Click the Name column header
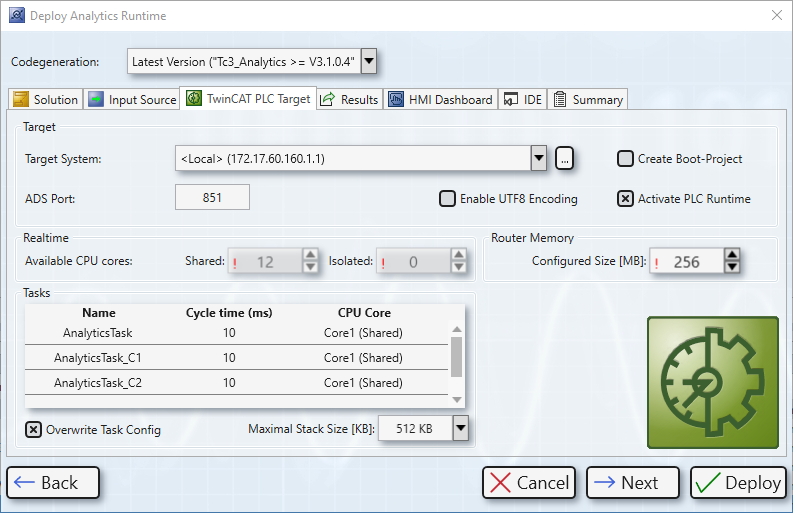Image resolution: width=793 pixels, height=513 pixels. pos(99,313)
